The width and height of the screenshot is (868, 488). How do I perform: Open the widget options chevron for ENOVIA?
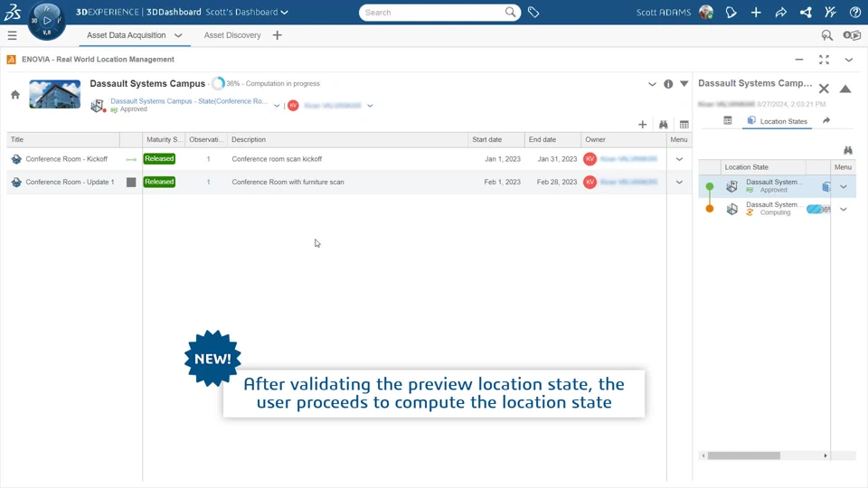[849, 60]
